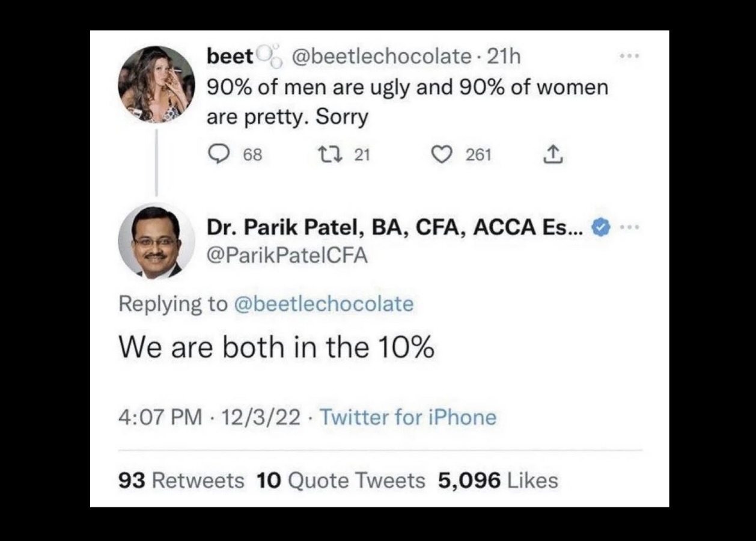View the 93 Retweets list

point(181,480)
